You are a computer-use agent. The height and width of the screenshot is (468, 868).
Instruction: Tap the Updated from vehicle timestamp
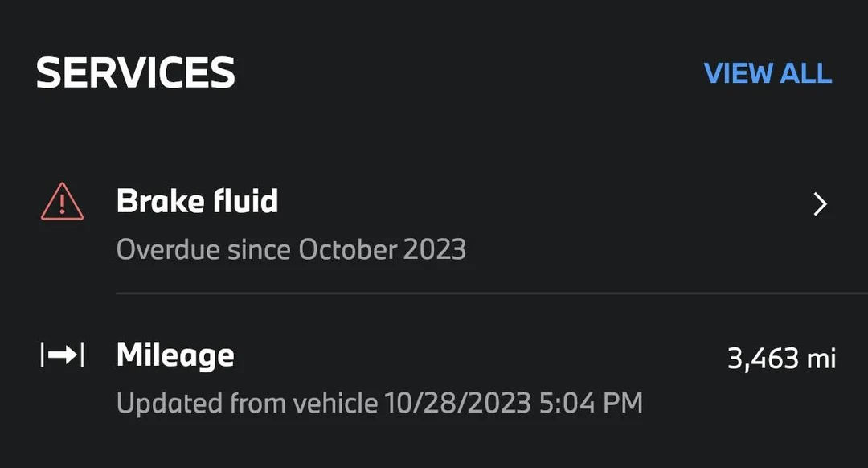point(380,402)
